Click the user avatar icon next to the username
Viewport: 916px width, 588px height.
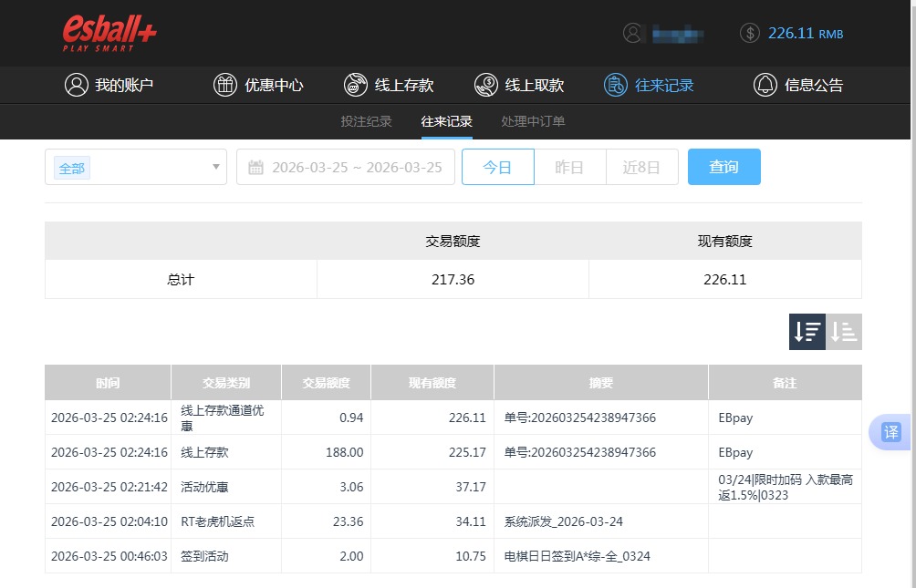coord(634,33)
